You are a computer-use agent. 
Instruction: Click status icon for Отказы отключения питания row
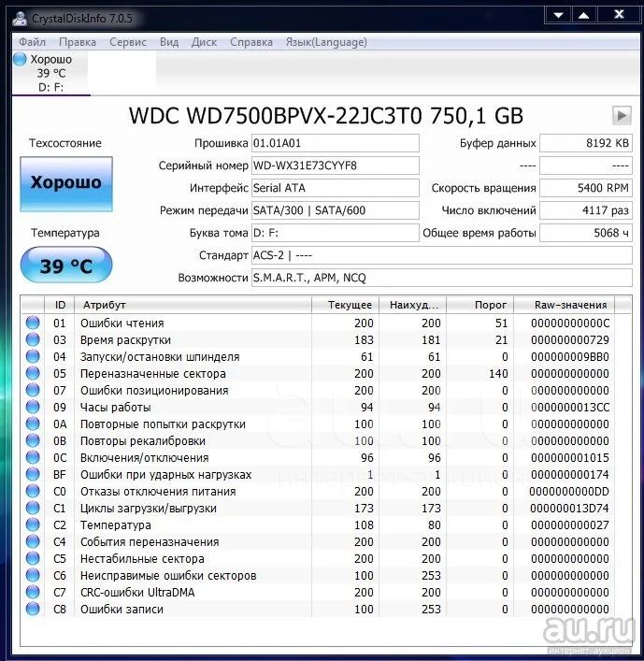pyautogui.click(x=33, y=491)
